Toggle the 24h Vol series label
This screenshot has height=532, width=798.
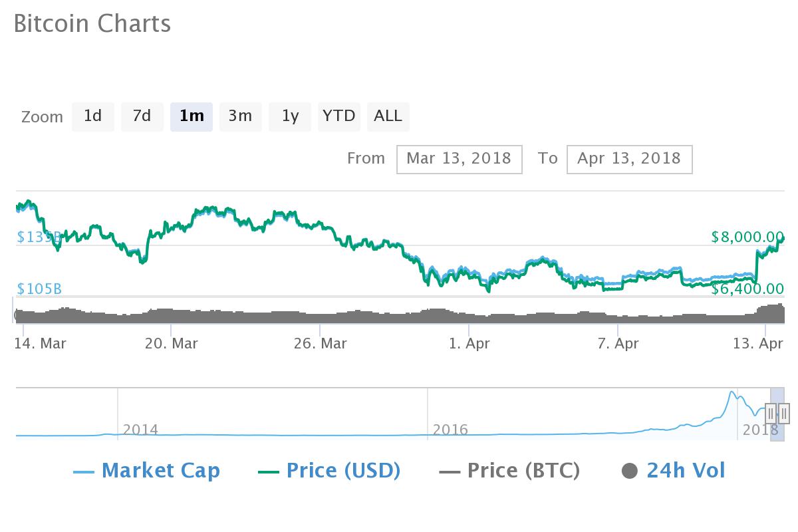click(686, 471)
